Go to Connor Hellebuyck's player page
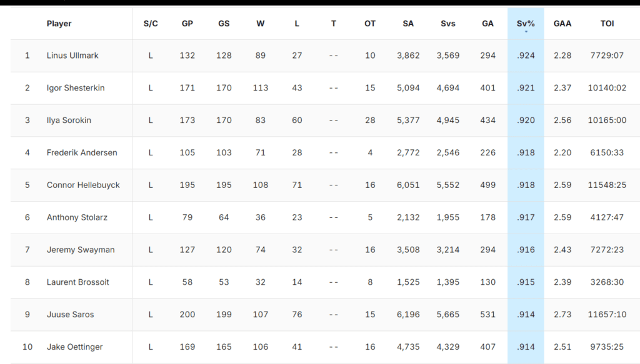 83,185
